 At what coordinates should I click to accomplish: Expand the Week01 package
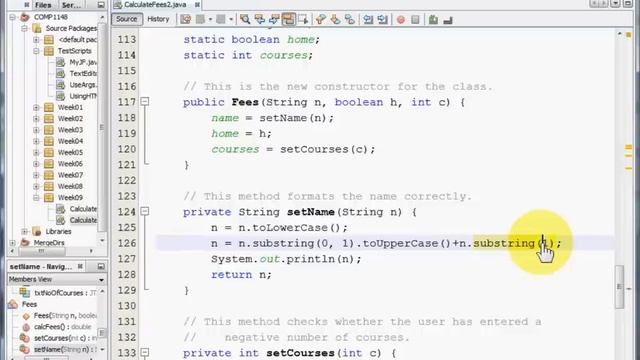pyautogui.click(x=36, y=107)
